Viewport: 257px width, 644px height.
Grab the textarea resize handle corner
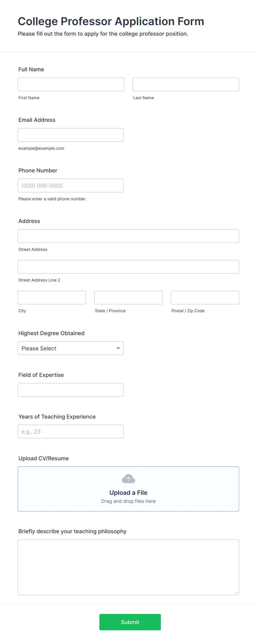point(236,592)
